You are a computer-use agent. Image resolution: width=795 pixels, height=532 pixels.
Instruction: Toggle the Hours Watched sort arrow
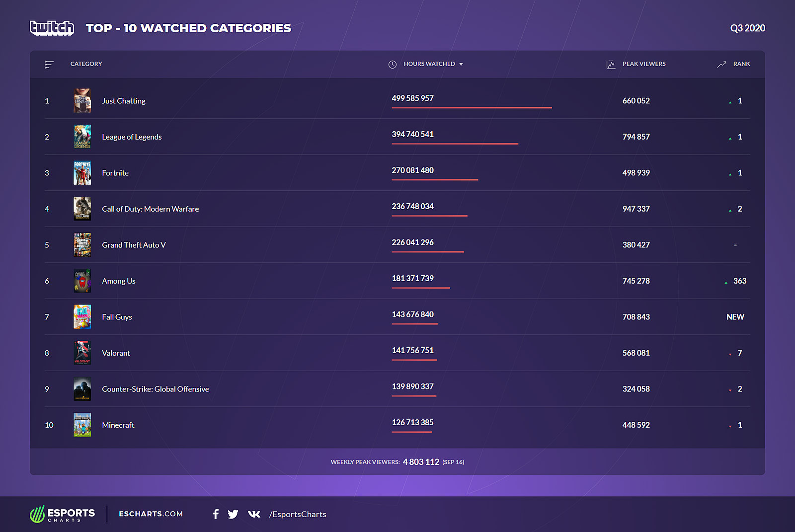coord(461,64)
